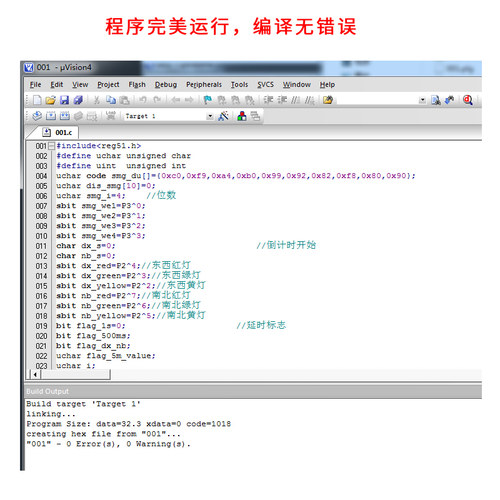Click the 'uchar dis_smg[10]=0;' line
Screen dimensions: 500x500
[106, 186]
